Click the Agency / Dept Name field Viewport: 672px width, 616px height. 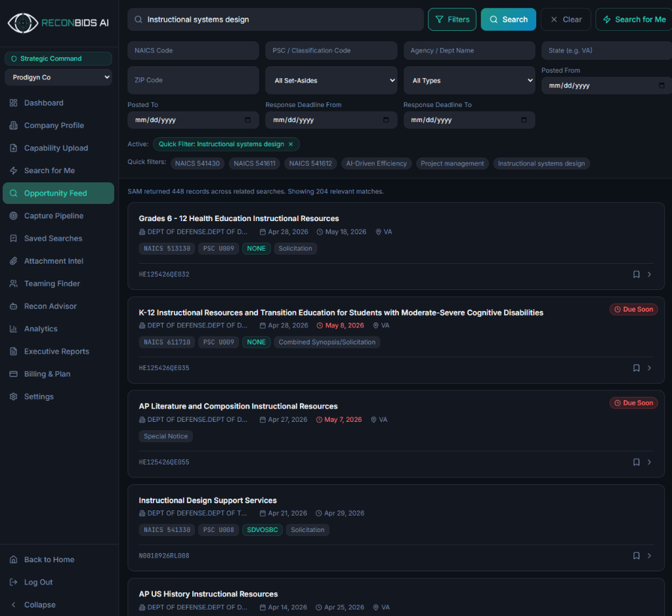pyautogui.click(x=469, y=51)
